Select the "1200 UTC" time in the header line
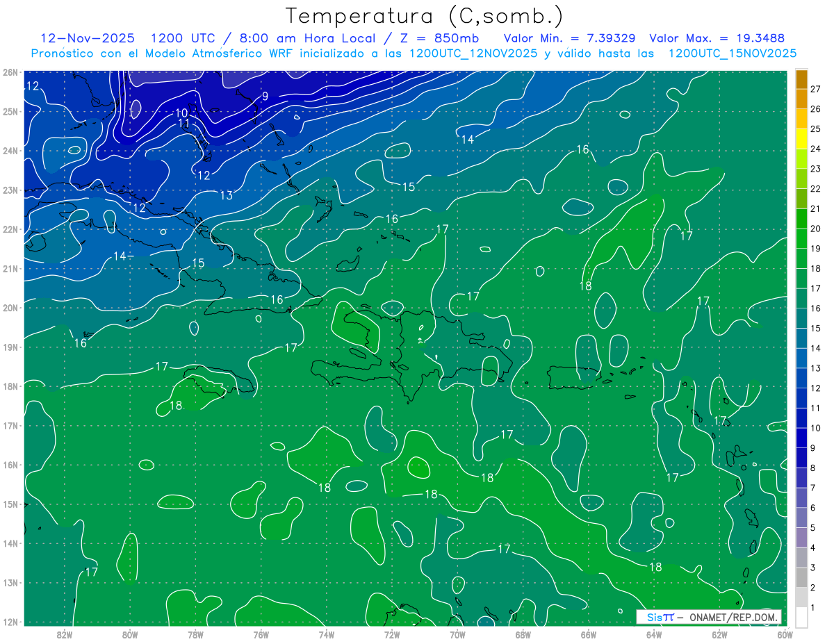 (x=184, y=38)
